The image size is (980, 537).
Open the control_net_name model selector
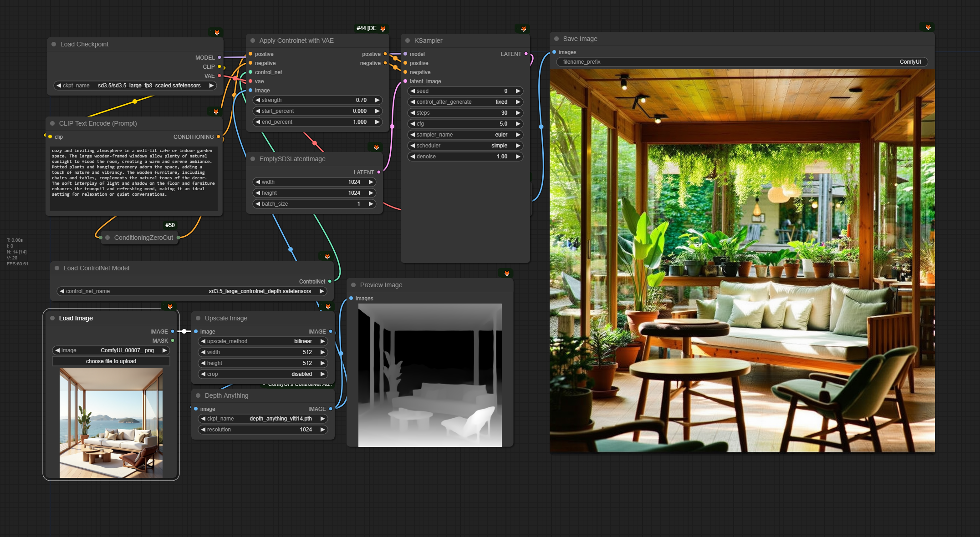point(192,291)
